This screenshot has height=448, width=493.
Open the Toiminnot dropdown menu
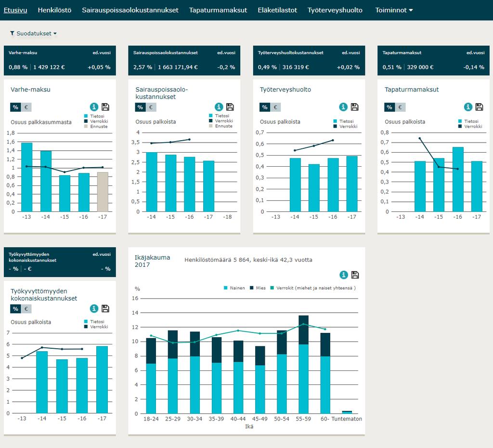[x=394, y=10]
